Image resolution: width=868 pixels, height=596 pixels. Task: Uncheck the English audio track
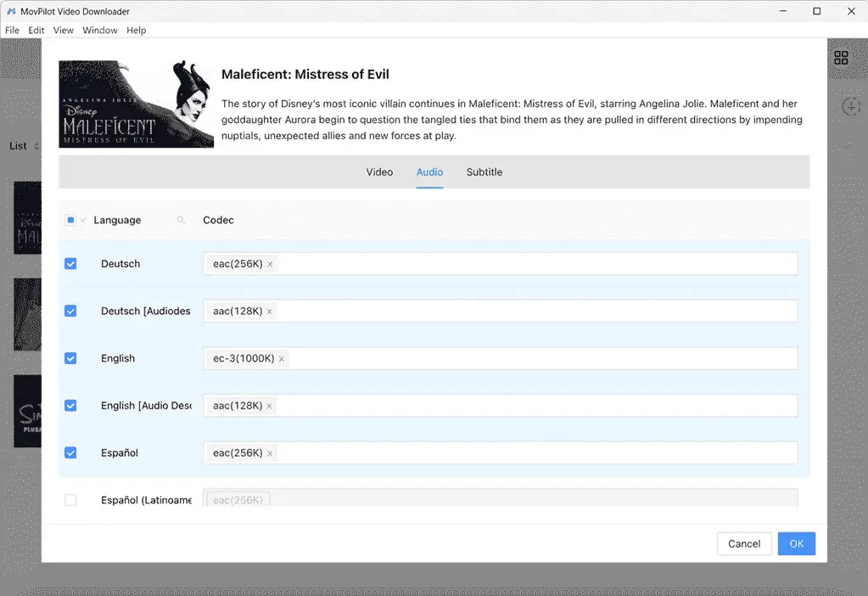(70, 357)
